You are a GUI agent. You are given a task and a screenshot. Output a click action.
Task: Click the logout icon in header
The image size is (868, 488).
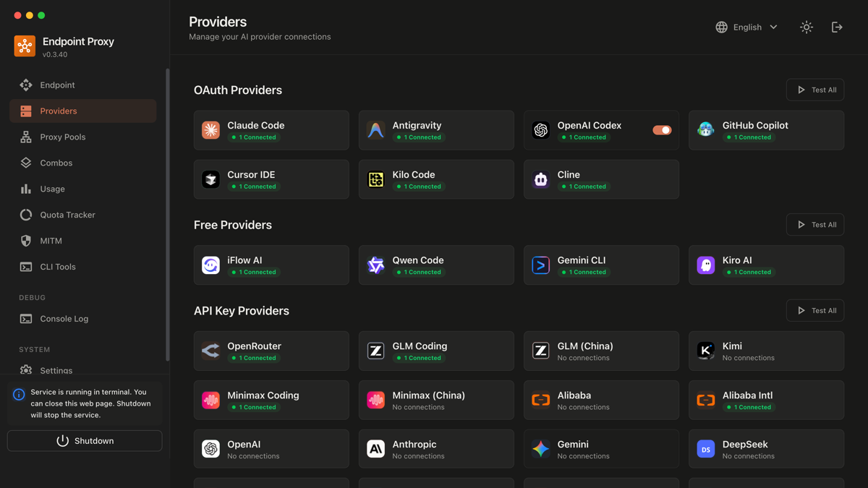tap(837, 27)
